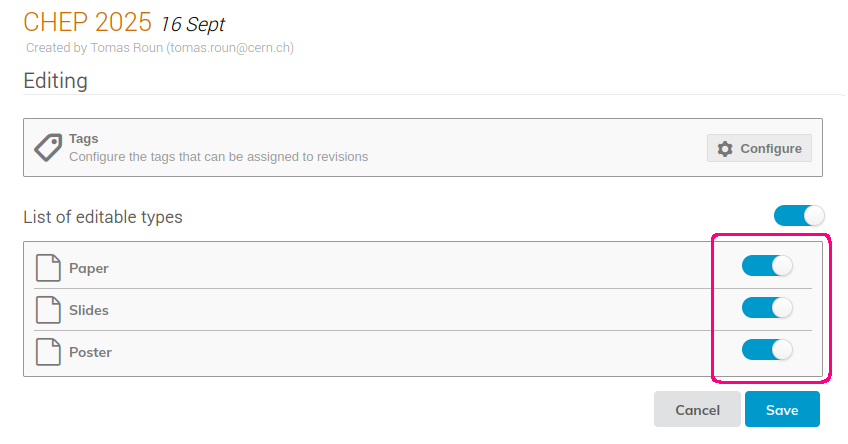Screen dimensions: 848x444
Task: Click the Tags label icon
Action: click(48, 147)
